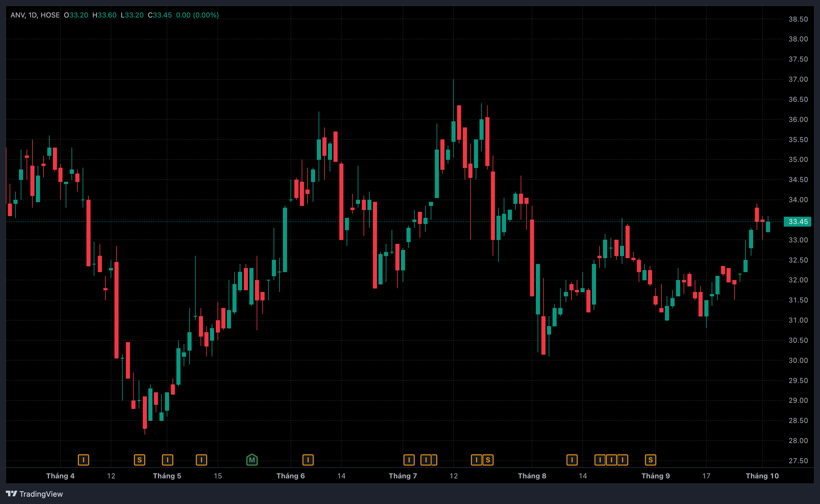820x504 pixels.
Task: Click the low value L33.20
Action: point(132,15)
